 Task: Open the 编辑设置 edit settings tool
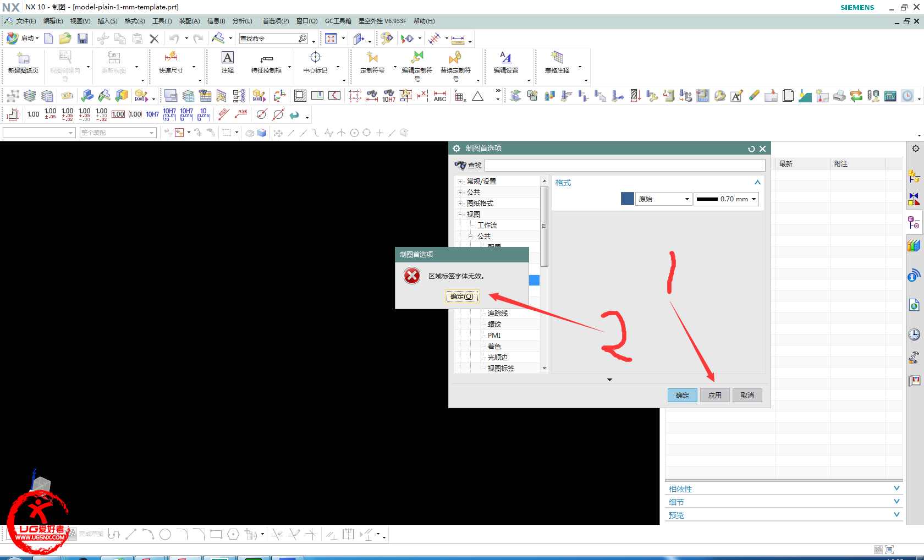506,62
